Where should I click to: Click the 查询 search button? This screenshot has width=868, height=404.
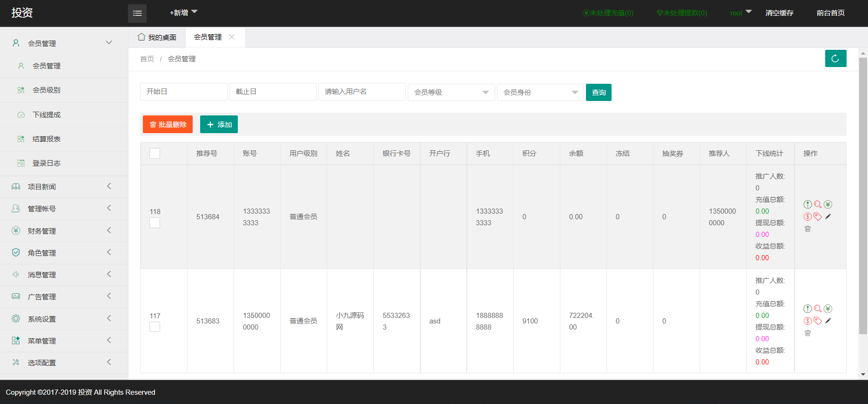599,92
